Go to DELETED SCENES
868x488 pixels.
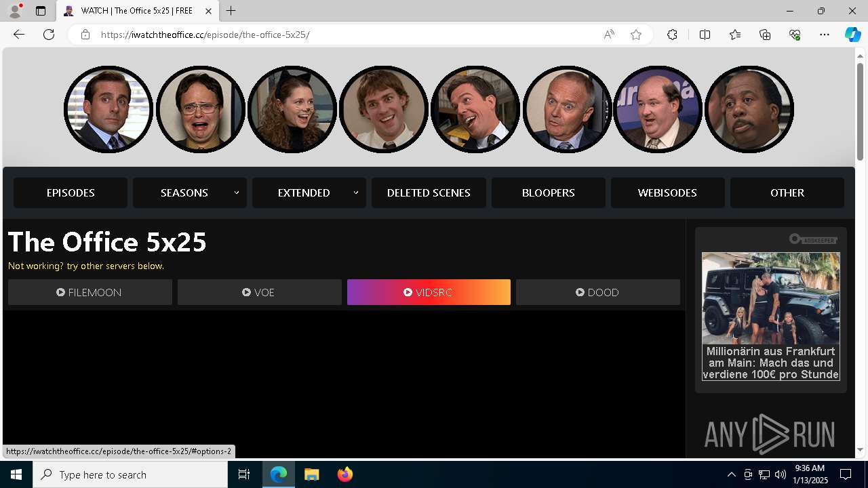pos(429,192)
